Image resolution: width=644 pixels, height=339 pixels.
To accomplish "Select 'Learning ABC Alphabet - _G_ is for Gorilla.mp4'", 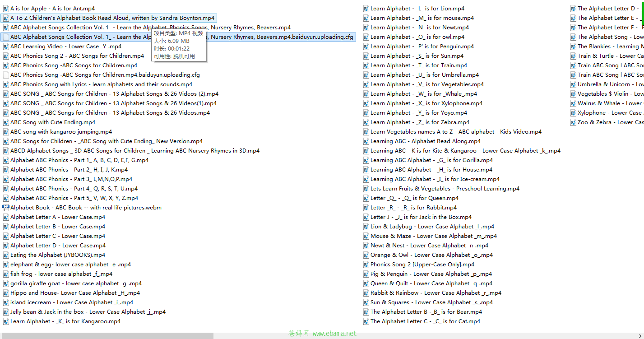I will click(431, 160).
